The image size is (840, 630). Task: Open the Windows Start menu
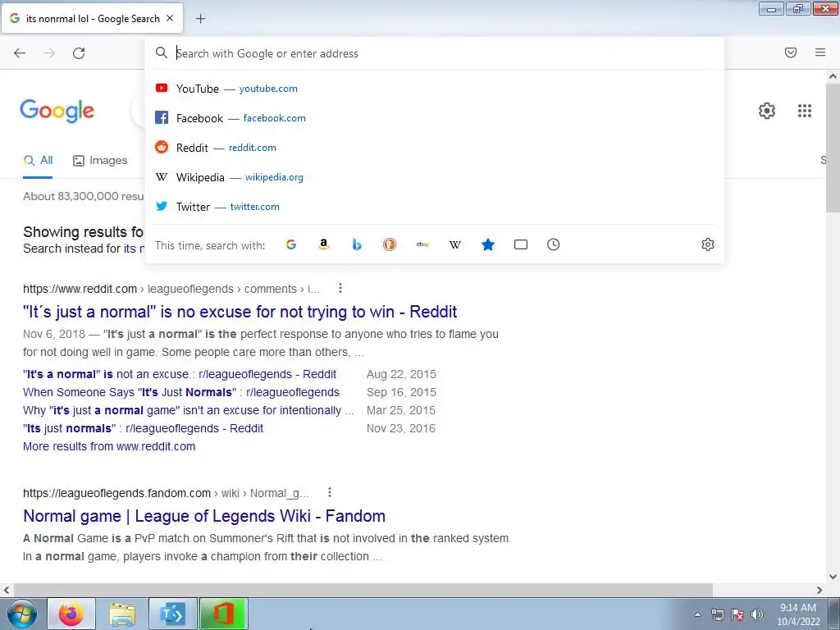[22, 614]
